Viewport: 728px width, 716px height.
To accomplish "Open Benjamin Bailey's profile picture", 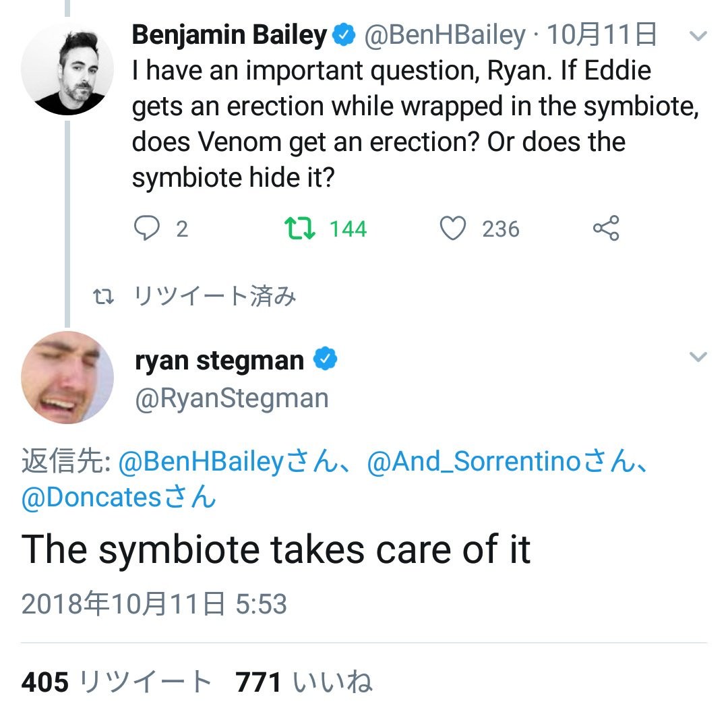I will (x=67, y=68).
